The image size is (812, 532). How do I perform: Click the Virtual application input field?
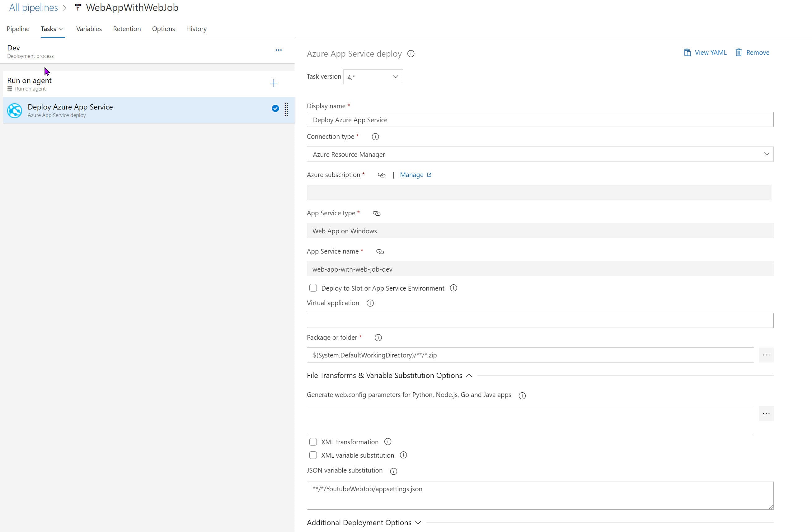pos(540,320)
